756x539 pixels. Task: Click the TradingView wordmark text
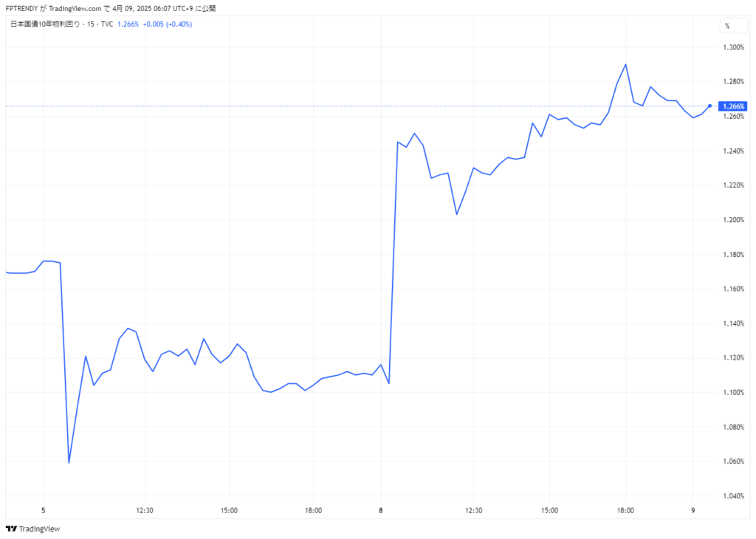point(38,529)
